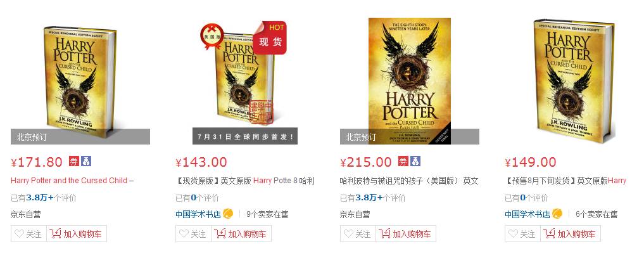Add the ¥171.80 book to cart
Viewport: 644px width, 258px height.
(x=77, y=234)
